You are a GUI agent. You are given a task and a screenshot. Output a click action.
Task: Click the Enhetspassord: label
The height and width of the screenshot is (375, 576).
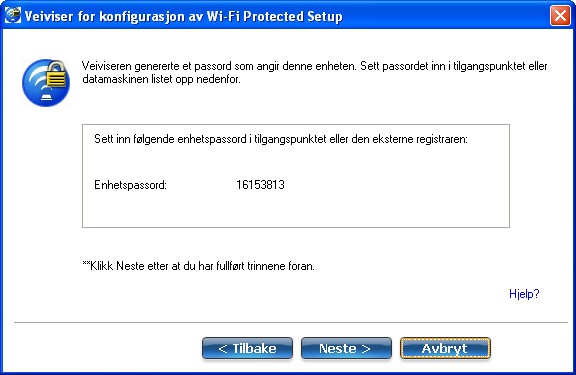click(x=130, y=185)
